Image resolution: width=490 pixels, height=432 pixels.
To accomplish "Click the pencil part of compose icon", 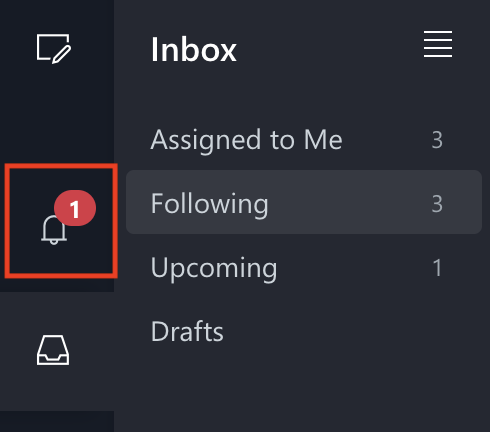I will coord(62,55).
